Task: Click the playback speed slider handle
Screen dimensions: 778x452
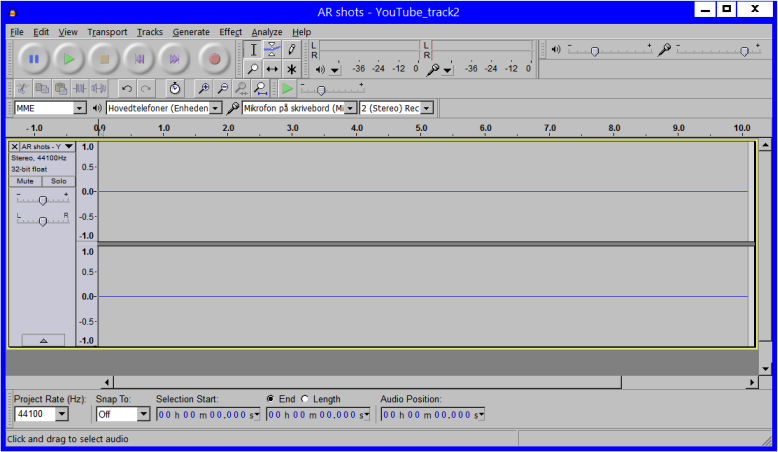Action: (x=321, y=91)
